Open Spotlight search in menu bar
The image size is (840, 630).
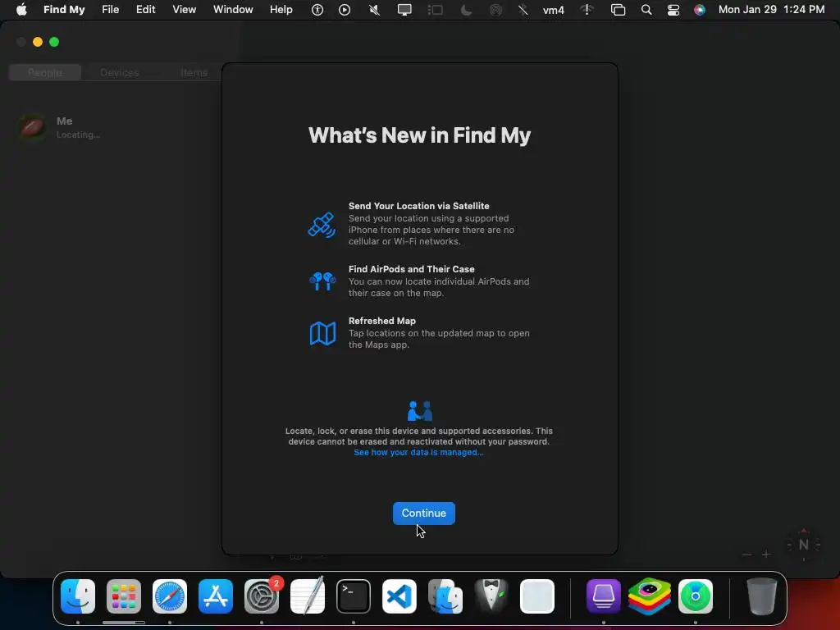pyautogui.click(x=646, y=10)
